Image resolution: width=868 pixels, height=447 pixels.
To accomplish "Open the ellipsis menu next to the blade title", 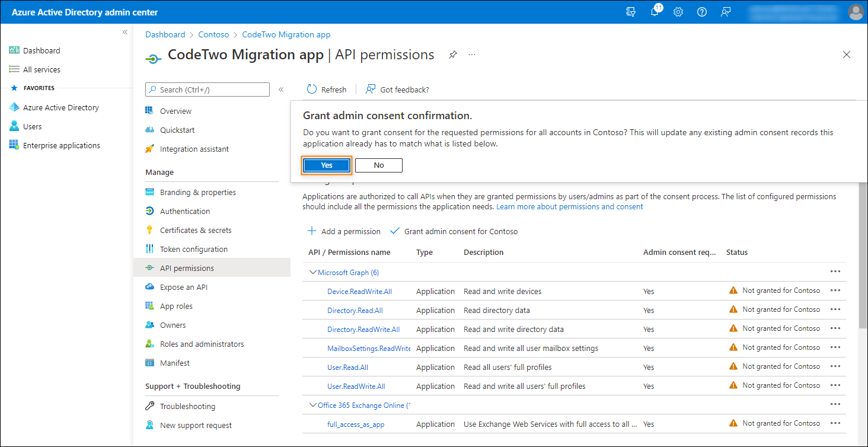I will (x=472, y=54).
